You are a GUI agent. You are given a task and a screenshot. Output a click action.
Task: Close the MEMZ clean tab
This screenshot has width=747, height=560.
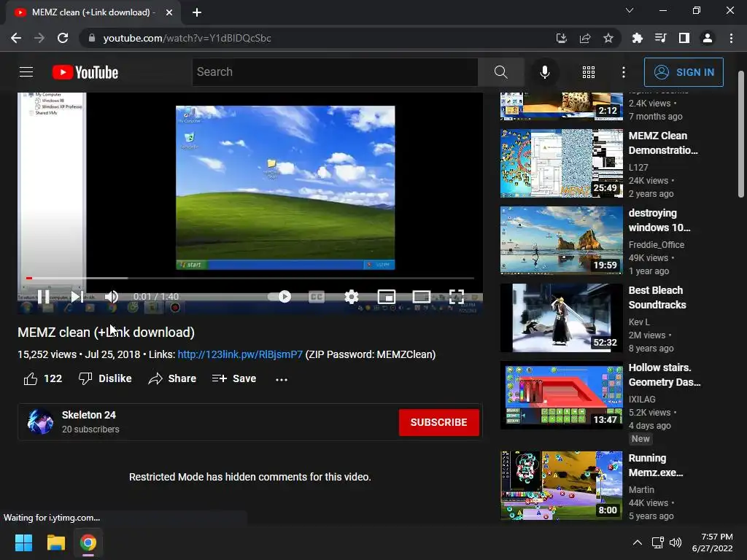[x=169, y=12]
